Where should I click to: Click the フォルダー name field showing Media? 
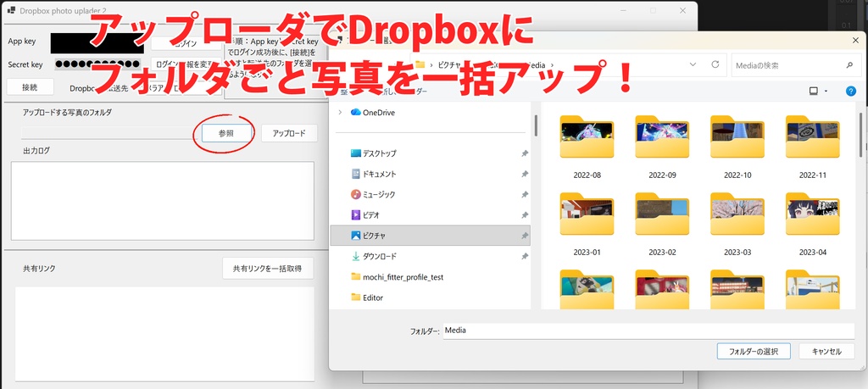tap(648, 331)
